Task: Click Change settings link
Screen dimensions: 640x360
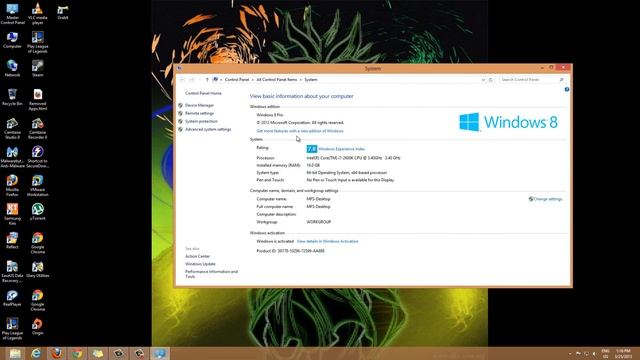Action: (548, 199)
